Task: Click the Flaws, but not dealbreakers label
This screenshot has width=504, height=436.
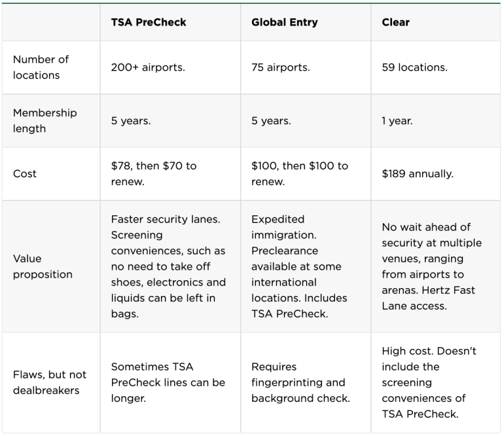Action: (x=49, y=382)
